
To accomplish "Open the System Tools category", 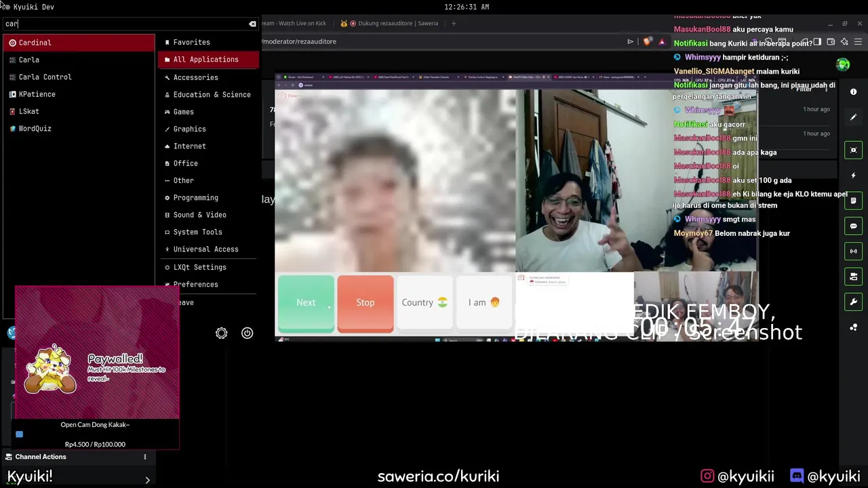I will (208, 232).
